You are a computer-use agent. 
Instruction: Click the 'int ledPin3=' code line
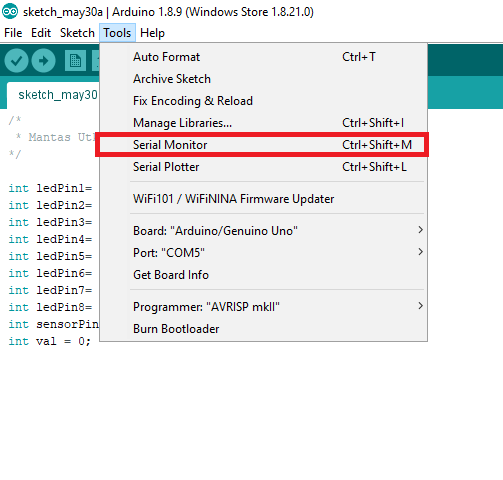coord(50,222)
